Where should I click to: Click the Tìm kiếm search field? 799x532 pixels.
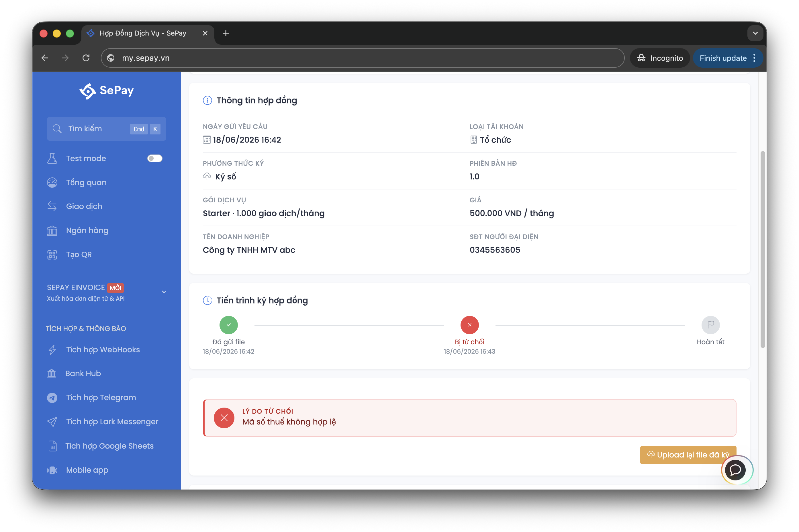coord(107,129)
